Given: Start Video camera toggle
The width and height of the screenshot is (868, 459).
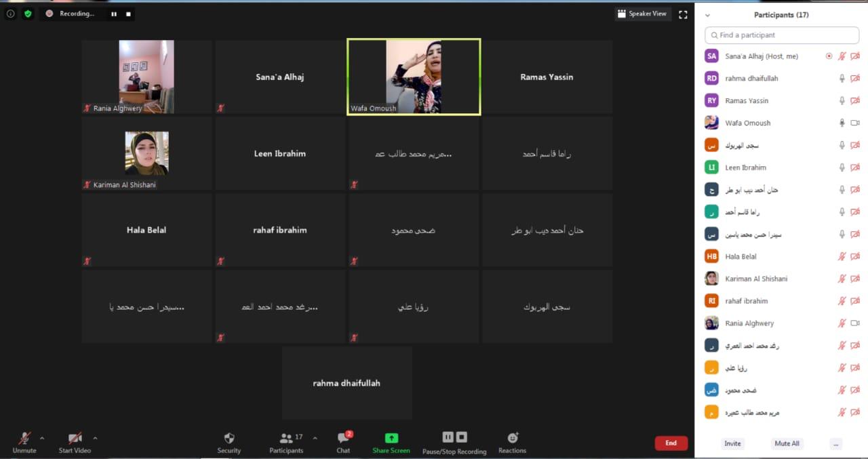Looking at the screenshot, I should coord(75,439).
